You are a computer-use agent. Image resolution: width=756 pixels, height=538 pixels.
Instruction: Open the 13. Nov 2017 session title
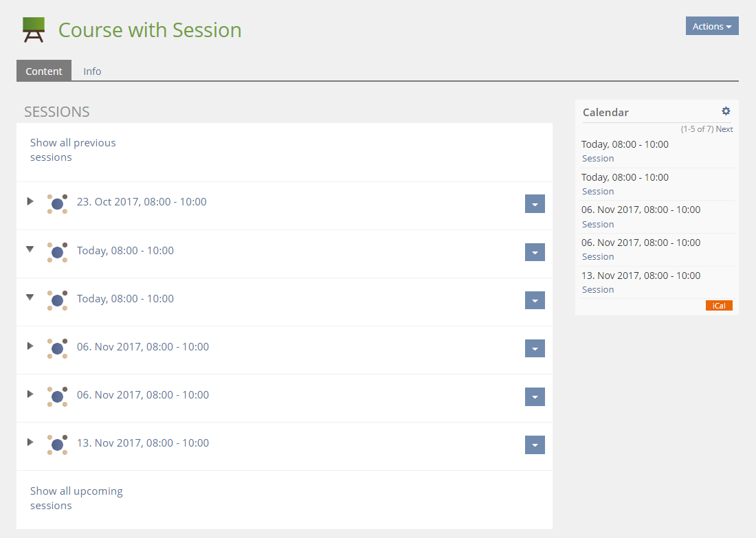pyautogui.click(x=143, y=443)
